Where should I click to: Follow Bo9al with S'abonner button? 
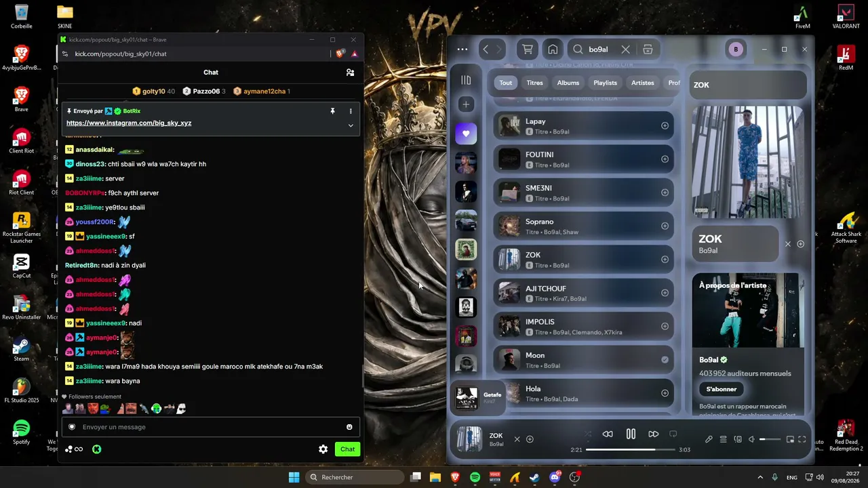coord(722,389)
